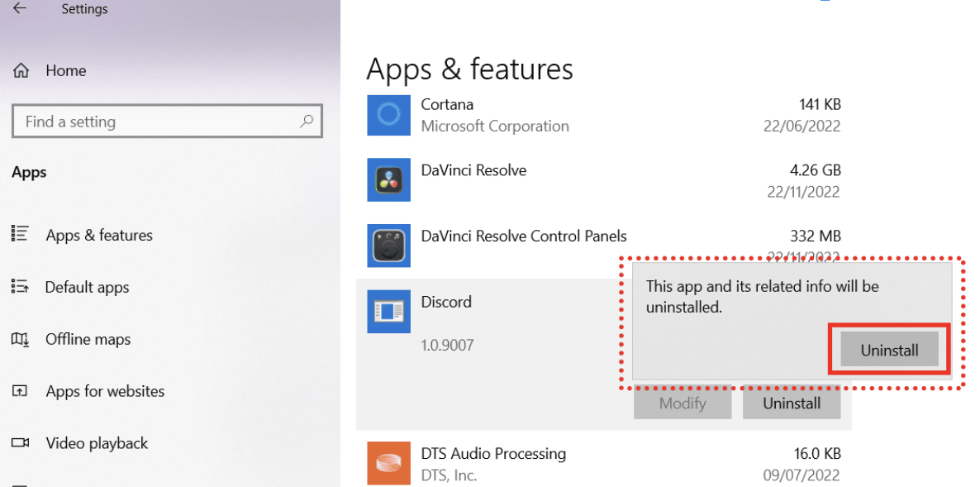
Task: Click the 16.0 KB size value
Action: 817,453
